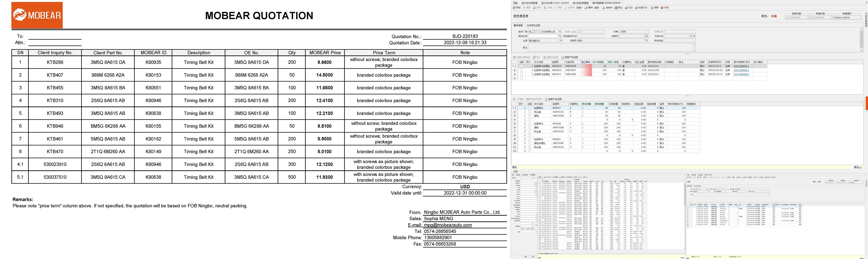Open the WW-230036-3 link

point(741,74)
